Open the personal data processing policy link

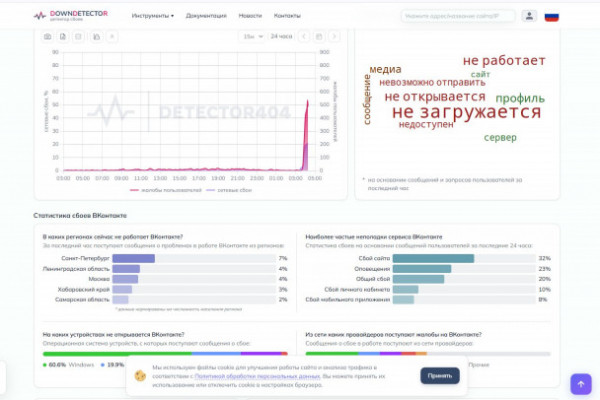pos(257,376)
